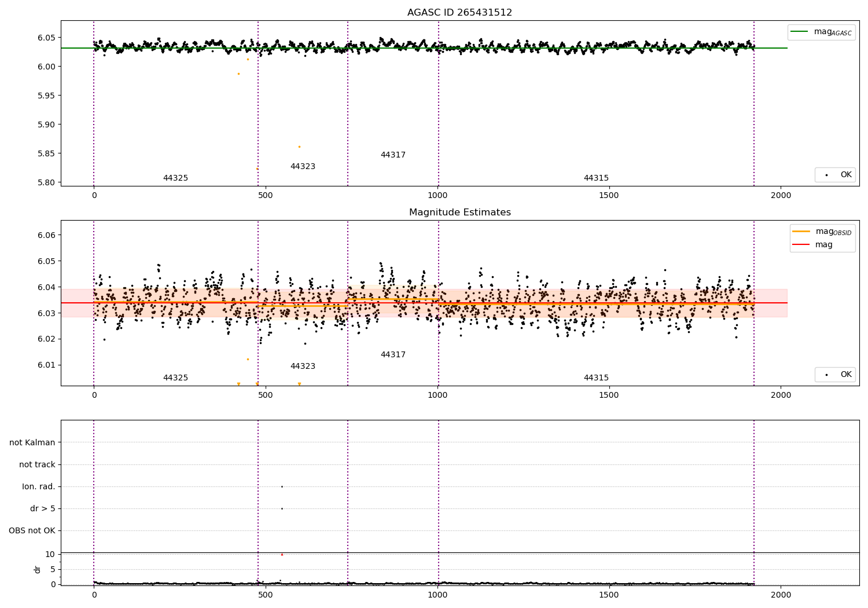Click the orange point near 6.01 in Magnitude Estimates
The width and height of the screenshot is (868, 608).
point(248,359)
